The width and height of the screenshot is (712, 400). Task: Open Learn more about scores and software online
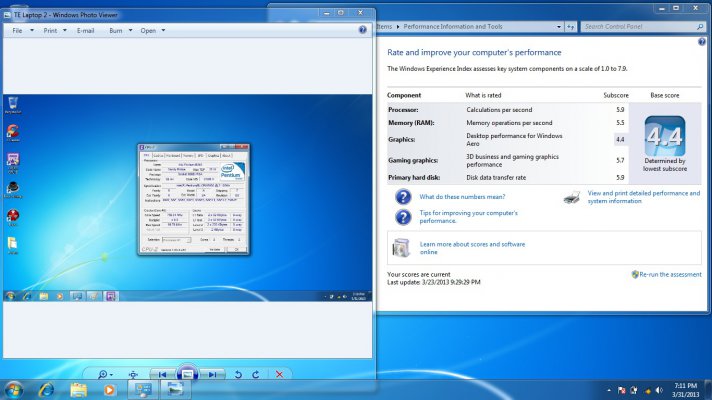pyautogui.click(x=472, y=248)
